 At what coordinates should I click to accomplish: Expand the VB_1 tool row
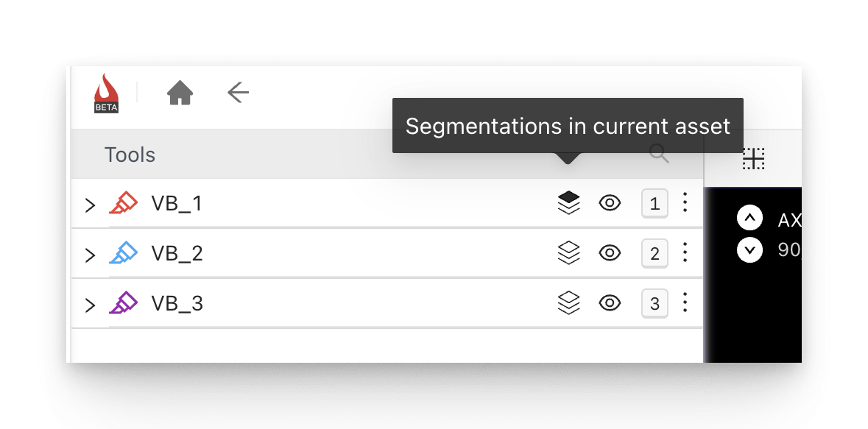tap(90, 205)
